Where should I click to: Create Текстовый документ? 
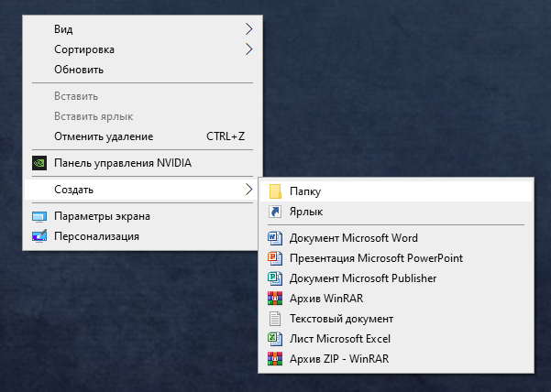(x=396, y=319)
